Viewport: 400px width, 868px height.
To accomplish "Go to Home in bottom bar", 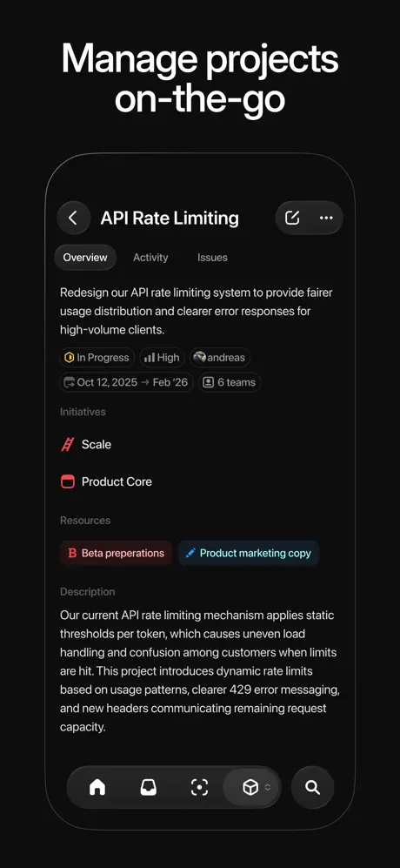I will pos(97,787).
